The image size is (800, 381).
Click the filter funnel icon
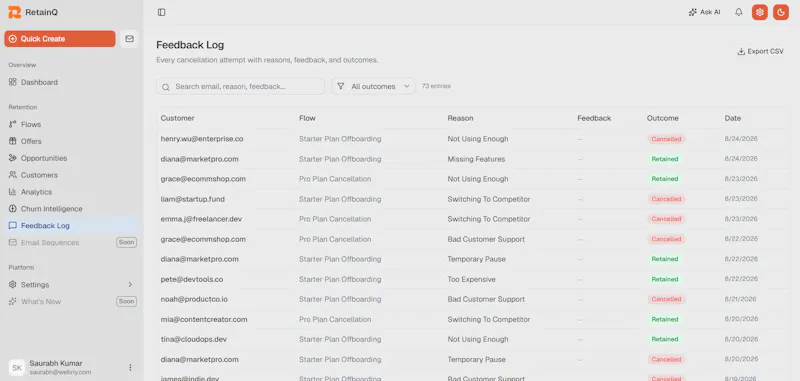(x=341, y=86)
